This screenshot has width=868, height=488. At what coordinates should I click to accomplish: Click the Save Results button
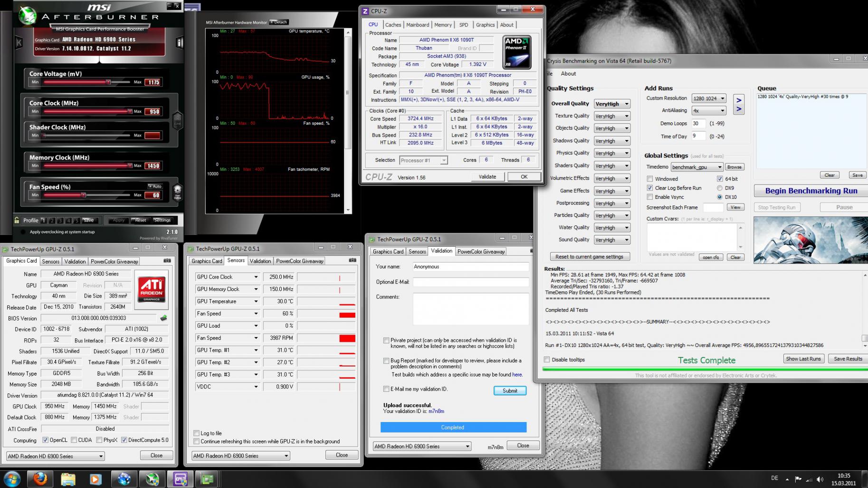coord(848,359)
